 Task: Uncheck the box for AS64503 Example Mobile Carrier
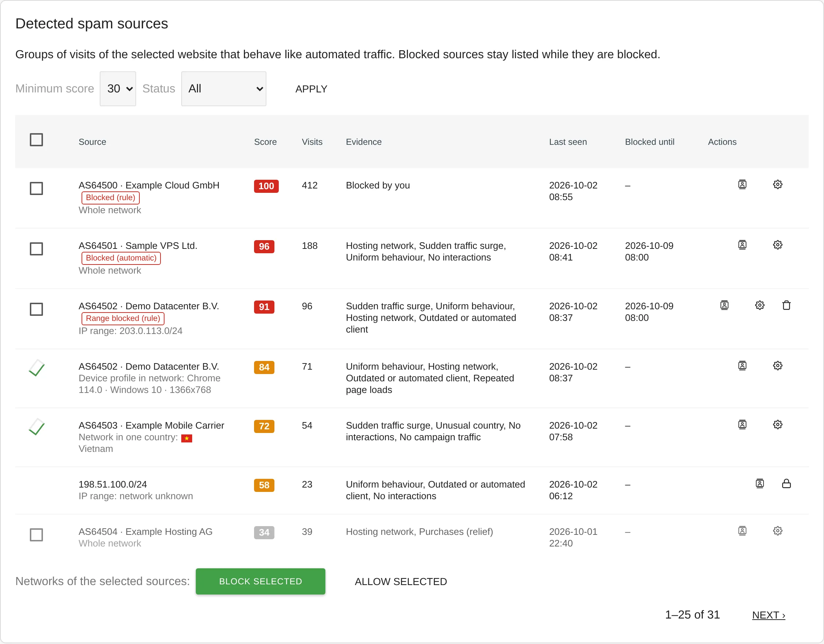[x=36, y=428]
